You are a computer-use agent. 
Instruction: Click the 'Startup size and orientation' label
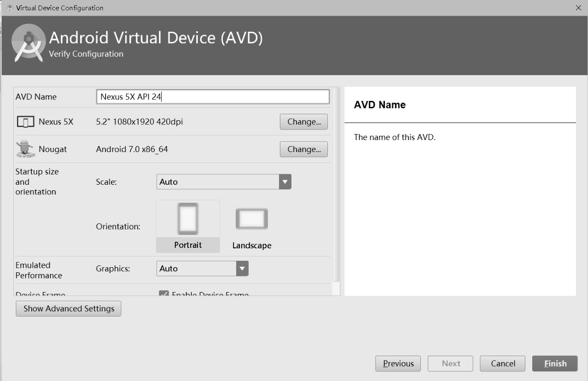tap(37, 182)
